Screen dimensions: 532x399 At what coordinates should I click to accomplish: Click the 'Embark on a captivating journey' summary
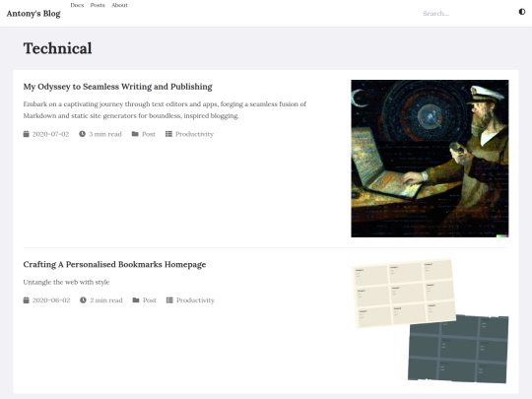pos(165,110)
